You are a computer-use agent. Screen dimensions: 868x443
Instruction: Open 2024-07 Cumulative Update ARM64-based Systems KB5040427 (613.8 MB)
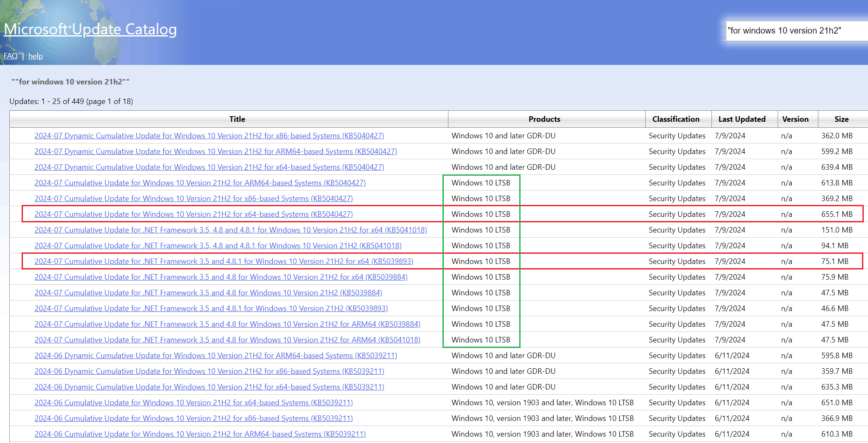pyautogui.click(x=200, y=183)
